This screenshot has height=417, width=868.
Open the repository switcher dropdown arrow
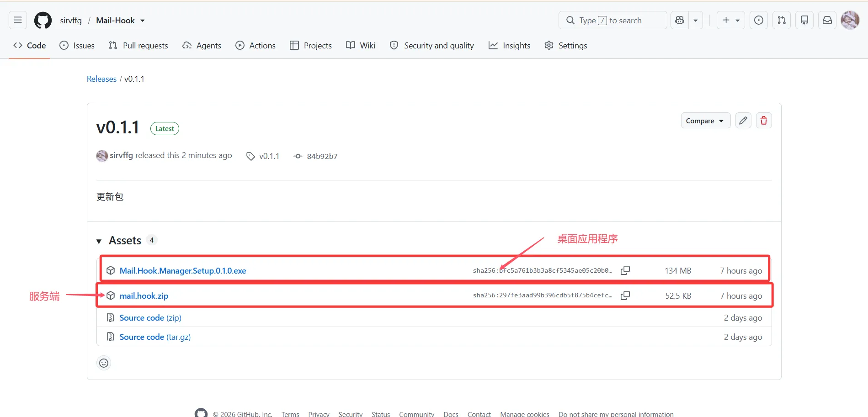click(143, 21)
